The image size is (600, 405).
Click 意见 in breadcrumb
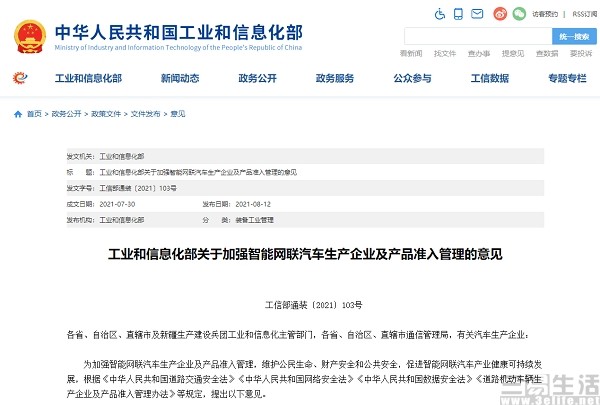point(178,114)
